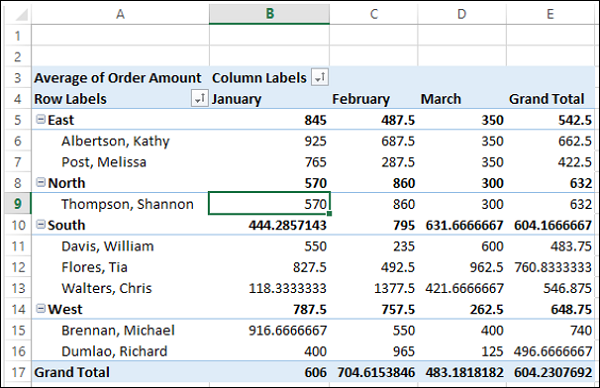Click Dumlao, Richard March value 125
Viewport: 600px width, 388px height.
coord(462,351)
